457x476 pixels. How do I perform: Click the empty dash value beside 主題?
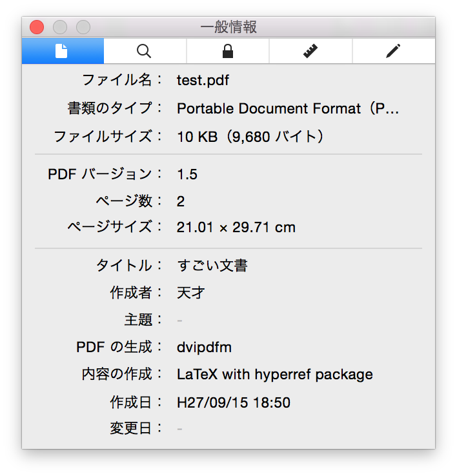tap(179, 321)
